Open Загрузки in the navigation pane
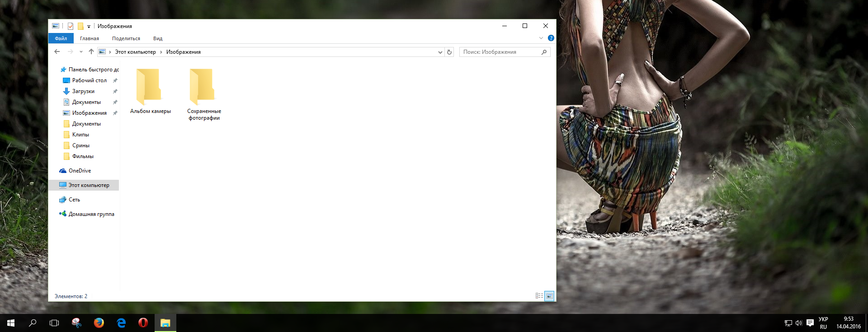 point(83,91)
